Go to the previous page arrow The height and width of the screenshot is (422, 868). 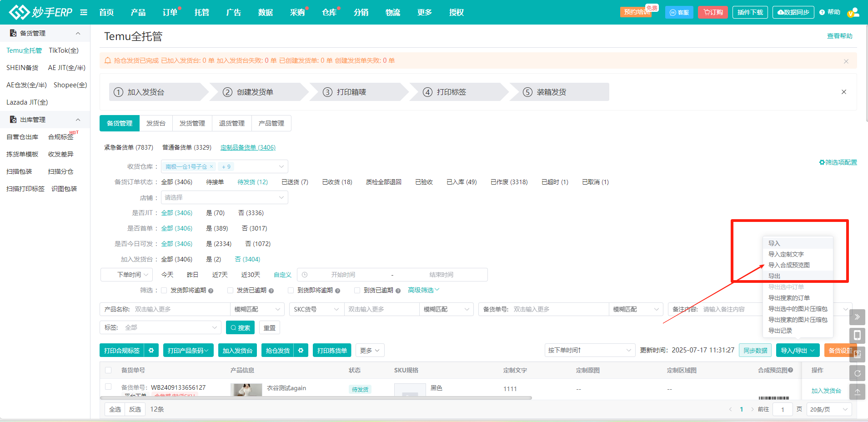tap(730, 409)
